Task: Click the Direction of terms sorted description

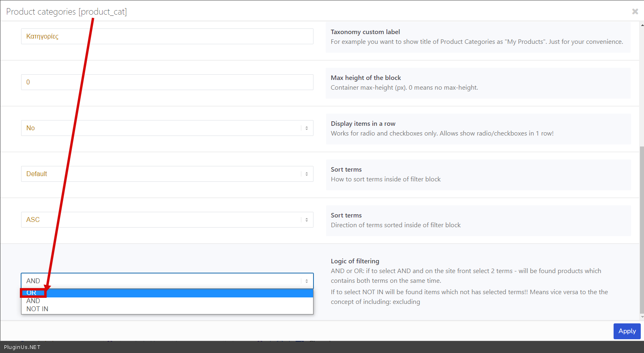Action: [x=395, y=225]
